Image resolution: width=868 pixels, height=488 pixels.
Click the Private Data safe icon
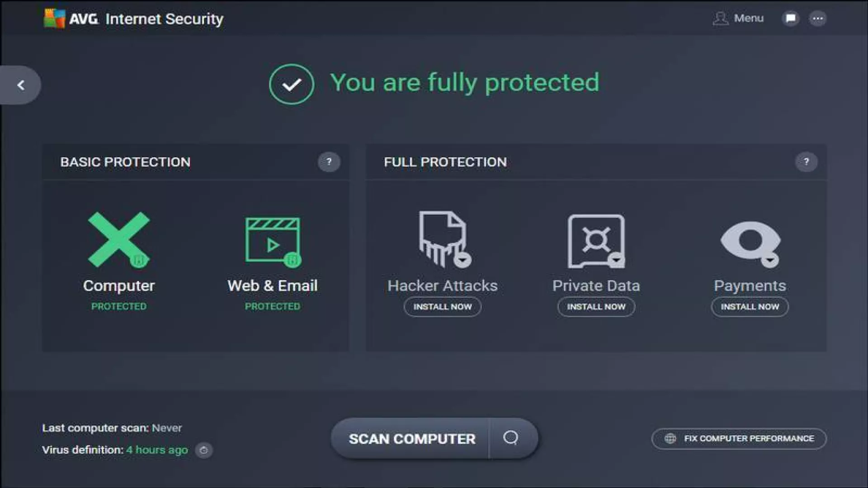[596, 241]
